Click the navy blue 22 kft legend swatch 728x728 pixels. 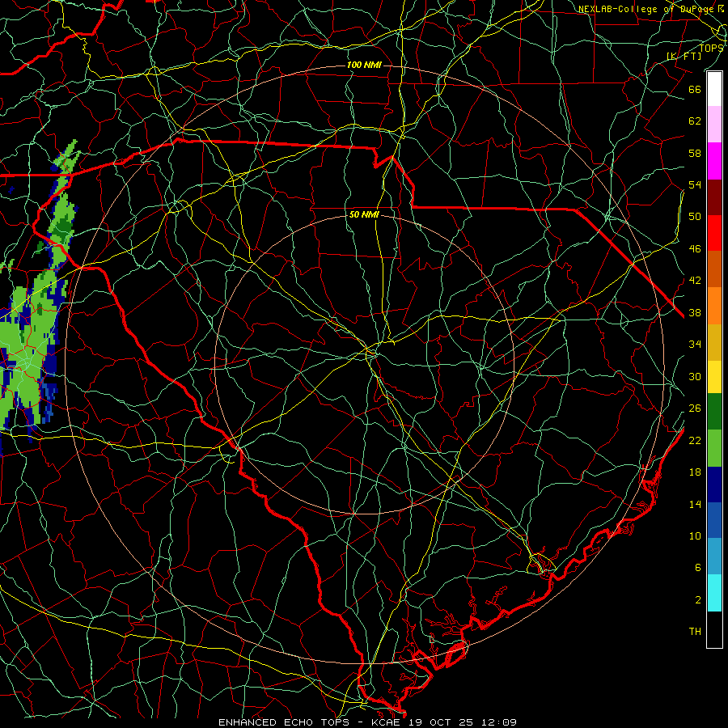pos(714,484)
